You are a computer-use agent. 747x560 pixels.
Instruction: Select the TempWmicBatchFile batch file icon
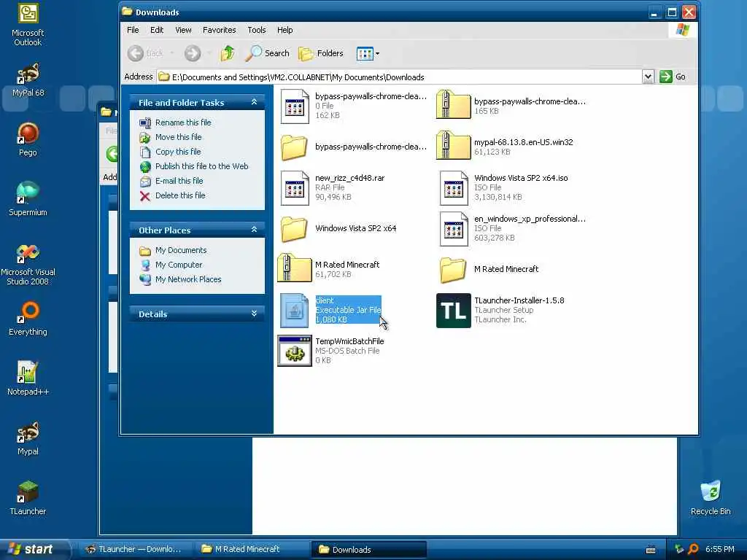click(x=295, y=351)
